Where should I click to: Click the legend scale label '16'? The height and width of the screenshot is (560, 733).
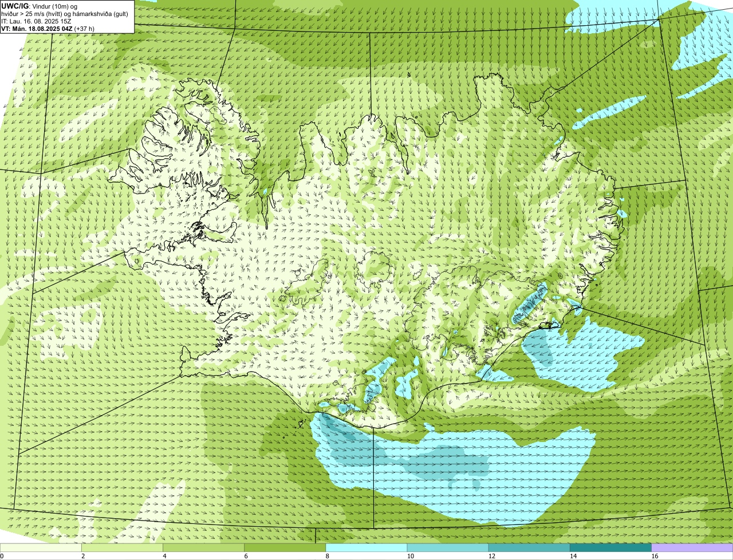point(655,556)
